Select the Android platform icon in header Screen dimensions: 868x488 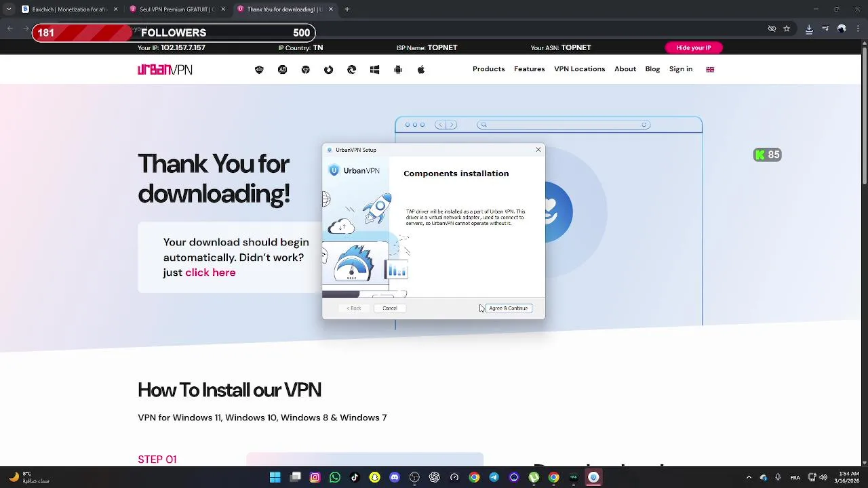pyautogui.click(x=398, y=70)
